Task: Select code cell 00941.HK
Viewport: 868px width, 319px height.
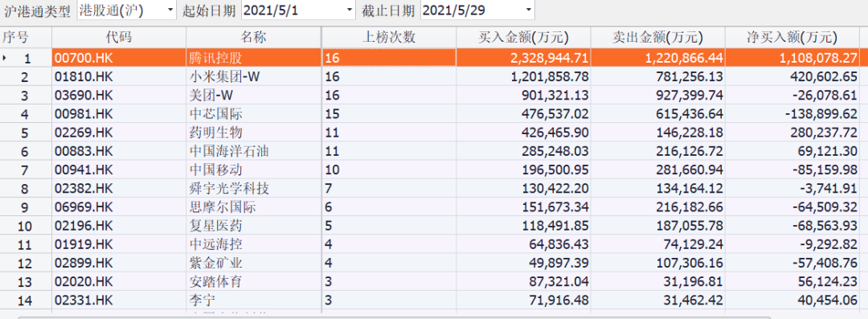Action: point(119,170)
